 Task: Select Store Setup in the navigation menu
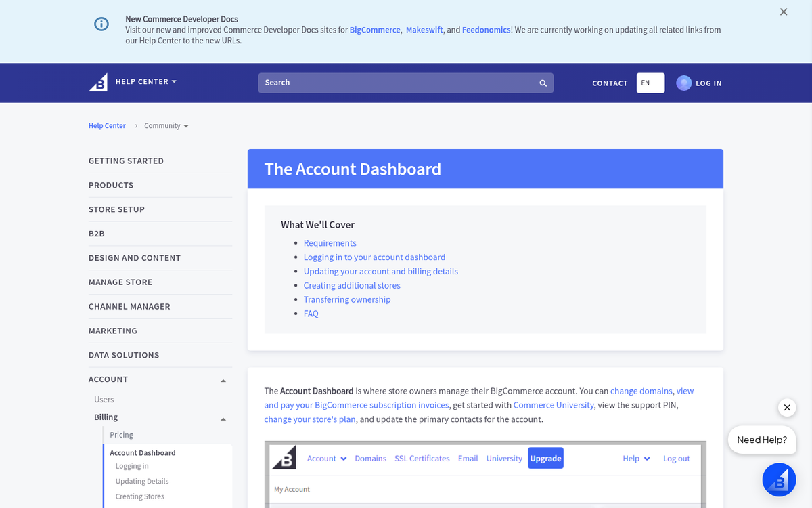(x=116, y=209)
